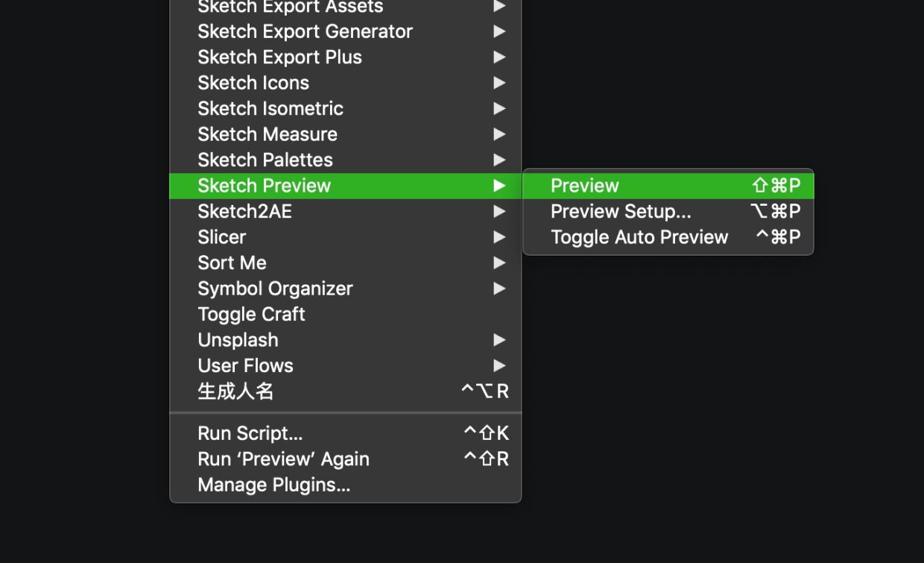Open Sketch Palettes submenu

click(345, 160)
